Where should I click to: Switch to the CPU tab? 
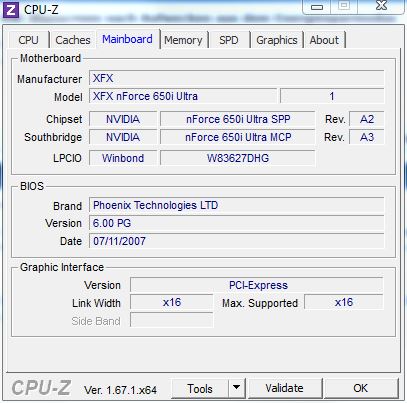[28, 40]
